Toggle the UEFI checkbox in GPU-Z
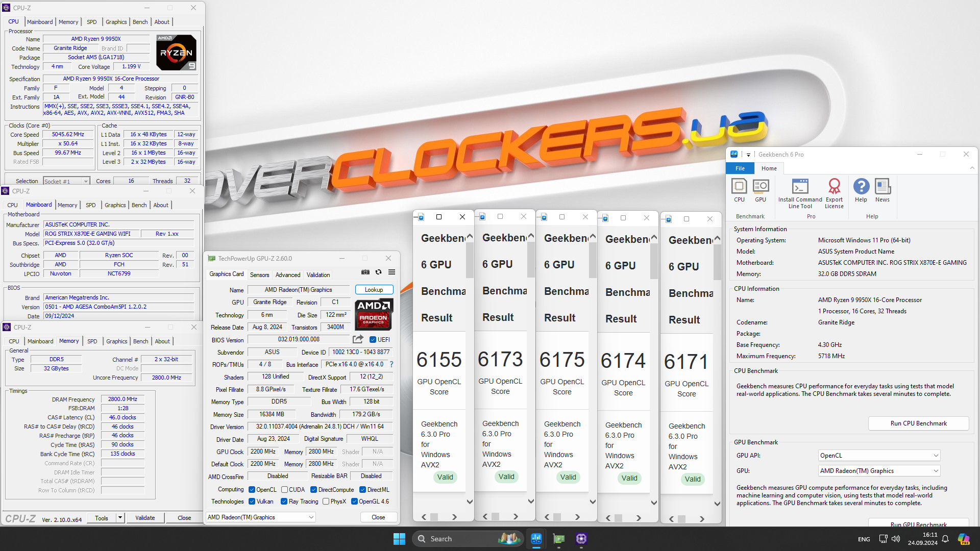The width and height of the screenshot is (980, 551). 373,339
